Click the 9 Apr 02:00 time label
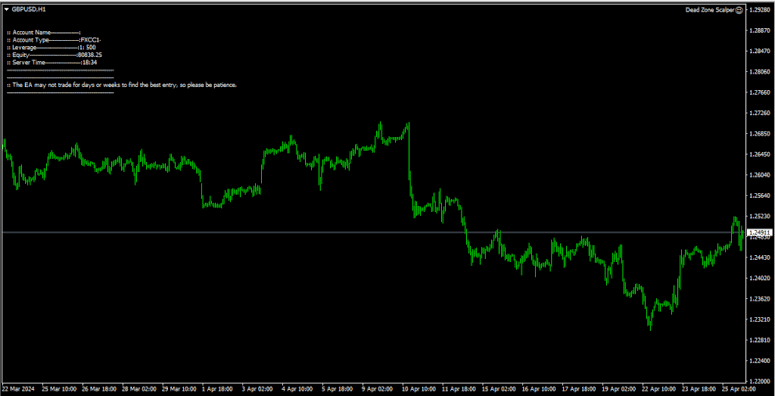Image resolution: width=775 pixels, height=396 pixels. click(x=379, y=389)
